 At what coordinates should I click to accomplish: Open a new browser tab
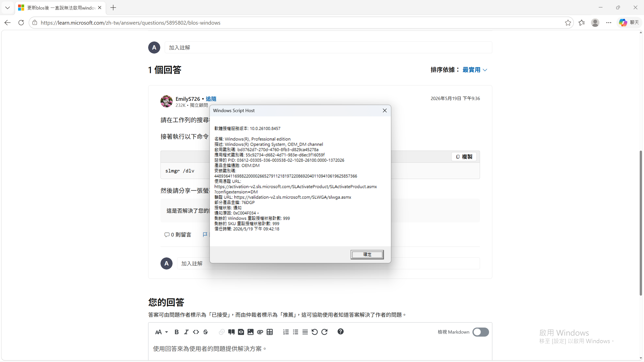113,8
